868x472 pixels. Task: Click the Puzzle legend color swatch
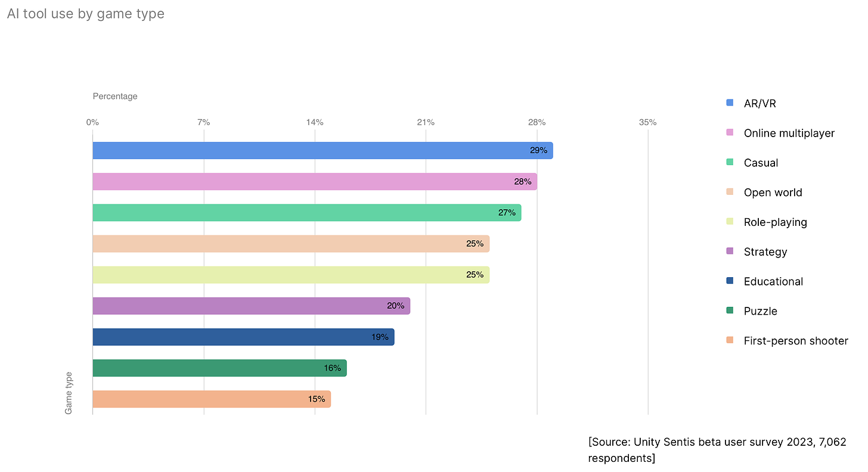pyautogui.click(x=730, y=311)
